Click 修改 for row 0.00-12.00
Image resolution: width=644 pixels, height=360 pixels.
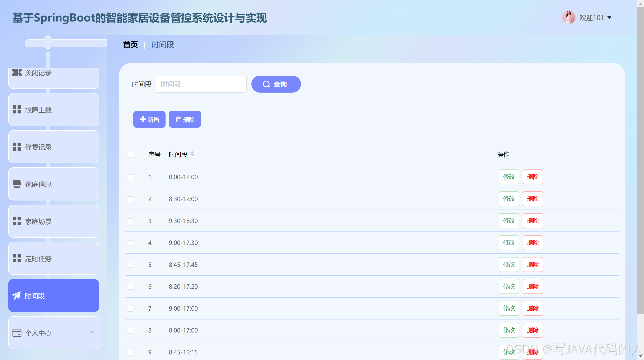pyautogui.click(x=509, y=177)
